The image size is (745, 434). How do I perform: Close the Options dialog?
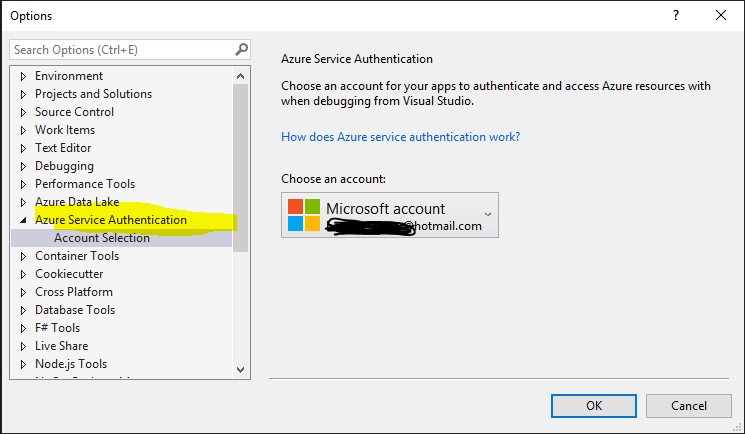point(721,15)
